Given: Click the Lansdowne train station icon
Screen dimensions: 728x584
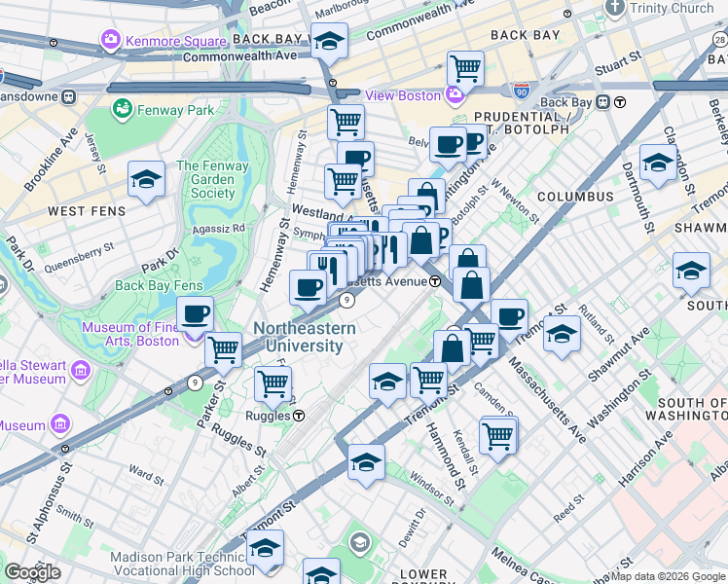Looking at the screenshot, I should pos(70,97).
